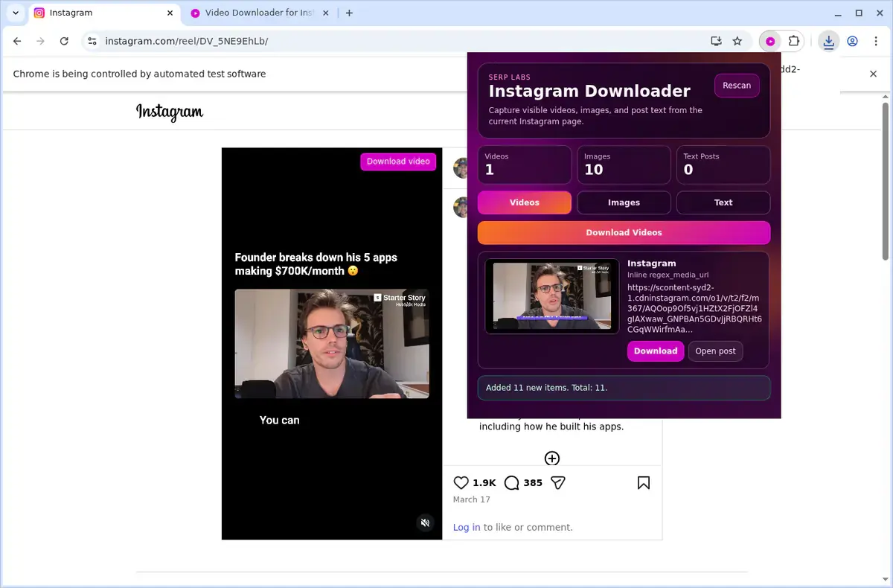Open Chrome downloads panel
Viewport: 893px width, 588px height.
pyautogui.click(x=828, y=41)
